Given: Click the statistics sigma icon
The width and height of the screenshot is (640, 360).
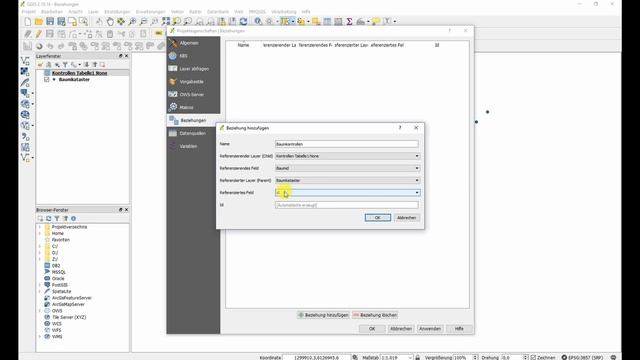Looking at the screenshot, I should click(x=349, y=21).
